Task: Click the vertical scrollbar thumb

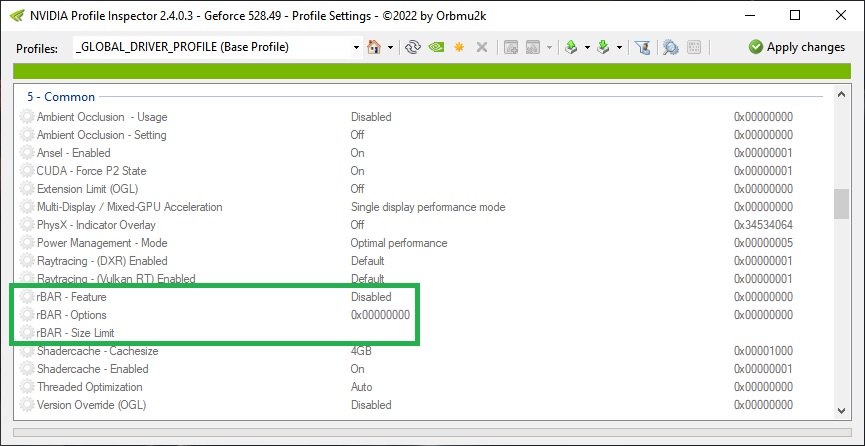Action: (841, 204)
